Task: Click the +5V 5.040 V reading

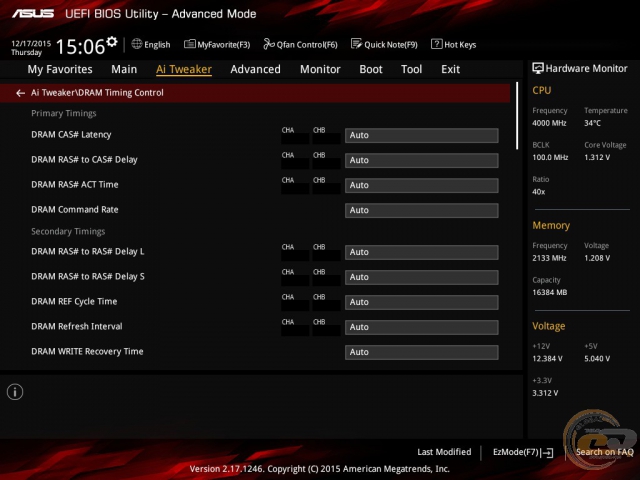Action: 597,359
